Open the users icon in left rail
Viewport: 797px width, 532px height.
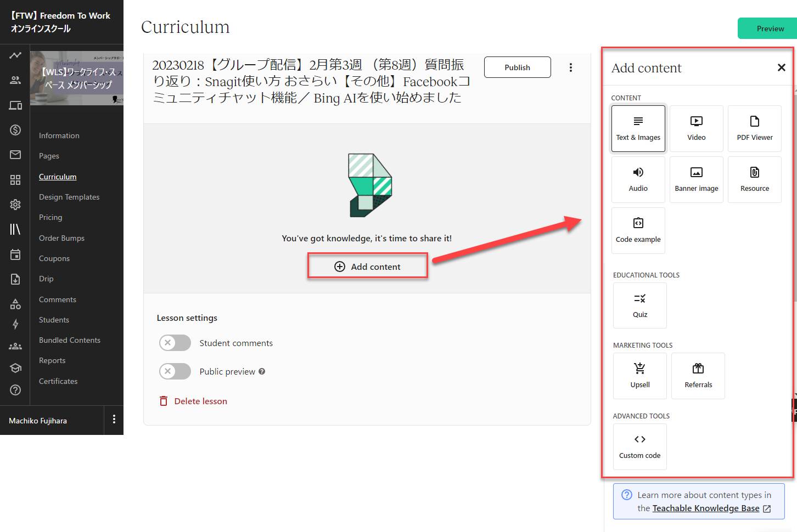[x=15, y=80]
